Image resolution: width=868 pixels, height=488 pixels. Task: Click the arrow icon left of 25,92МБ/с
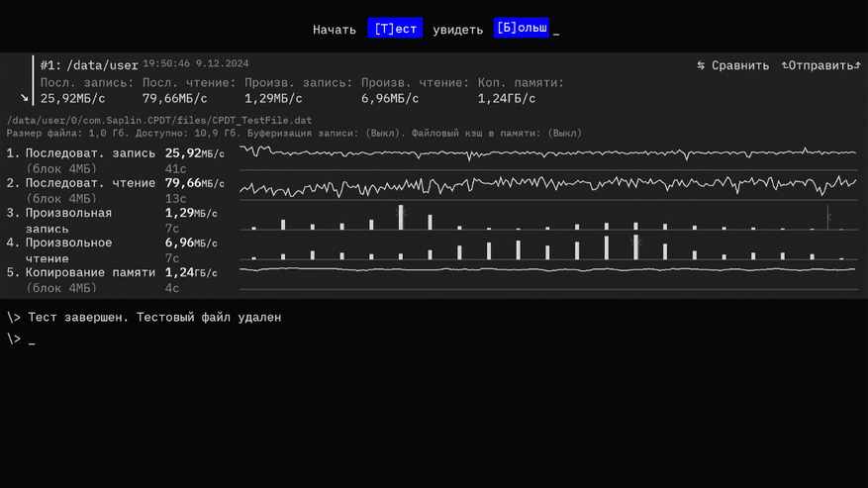pyautogui.click(x=25, y=98)
